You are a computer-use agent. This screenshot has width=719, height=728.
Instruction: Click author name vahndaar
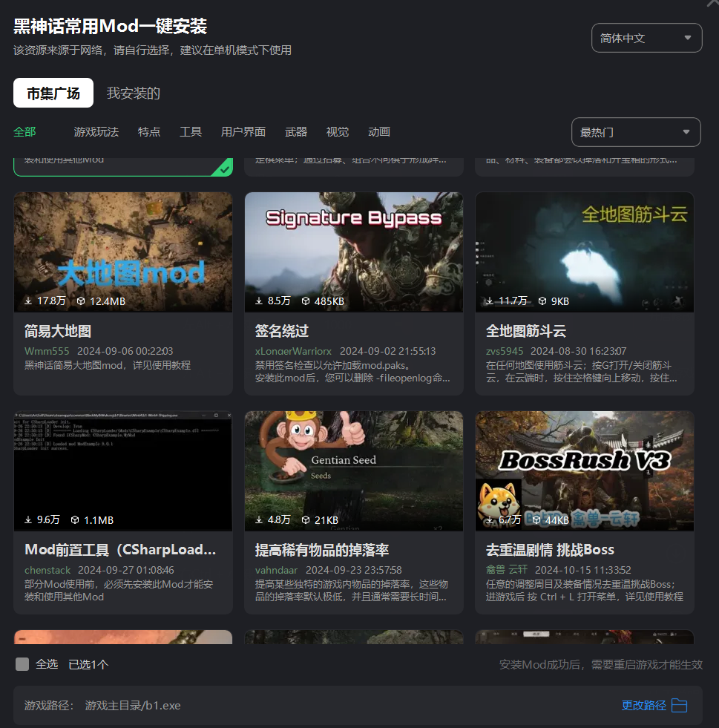click(x=276, y=570)
